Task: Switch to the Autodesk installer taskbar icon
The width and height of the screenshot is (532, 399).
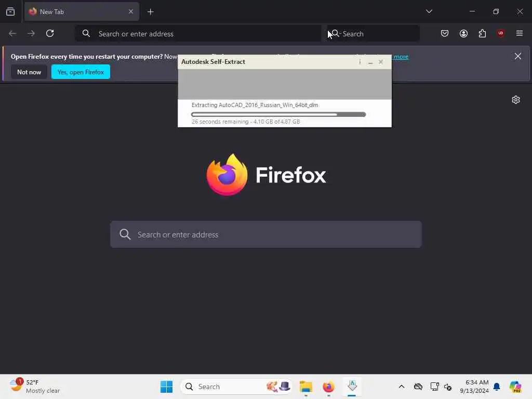Action: pyautogui.click(x=352, y=387)
